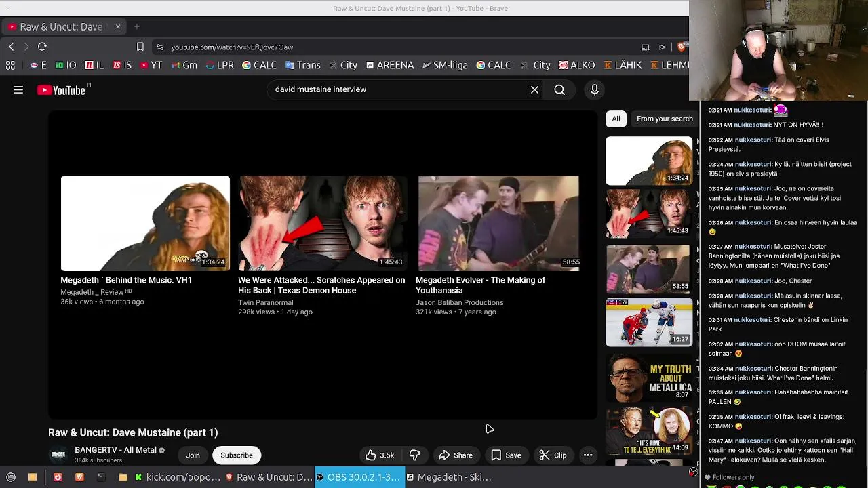Screen dimensions: 868x488
Task: Switch to the kick.com/popo taskbar window
Action: (x=178, y=477)
